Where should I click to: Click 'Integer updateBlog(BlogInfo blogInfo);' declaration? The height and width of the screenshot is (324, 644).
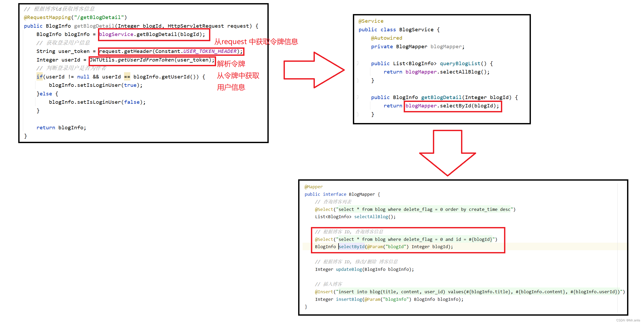tap(364, 270)
